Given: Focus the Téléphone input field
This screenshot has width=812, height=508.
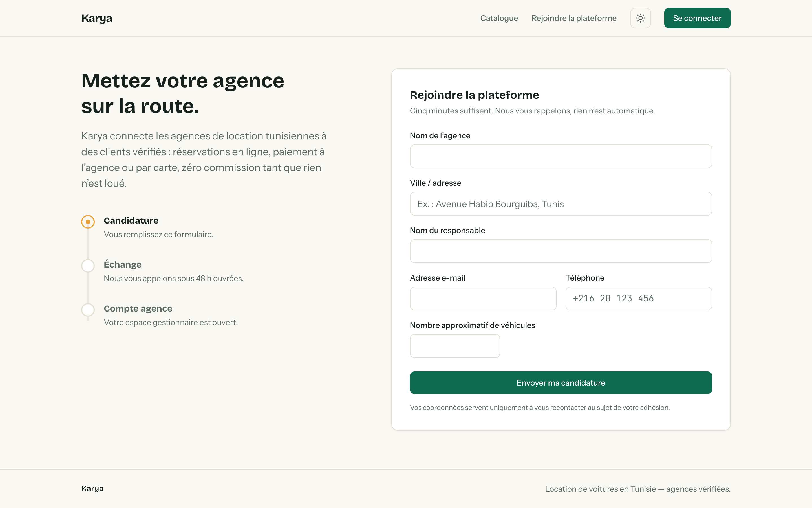Looking at the screenshot, I should tap(639, 298).
